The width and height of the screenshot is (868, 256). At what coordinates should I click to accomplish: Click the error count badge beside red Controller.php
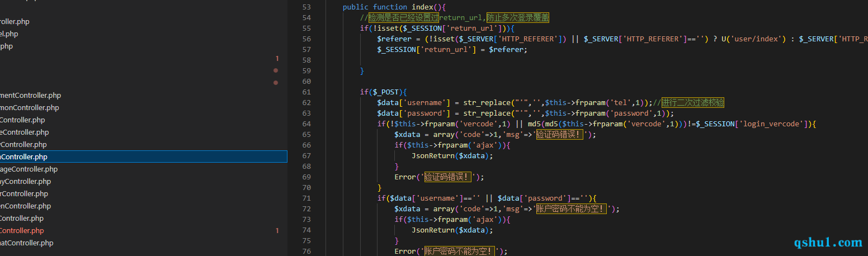[277, 231]
